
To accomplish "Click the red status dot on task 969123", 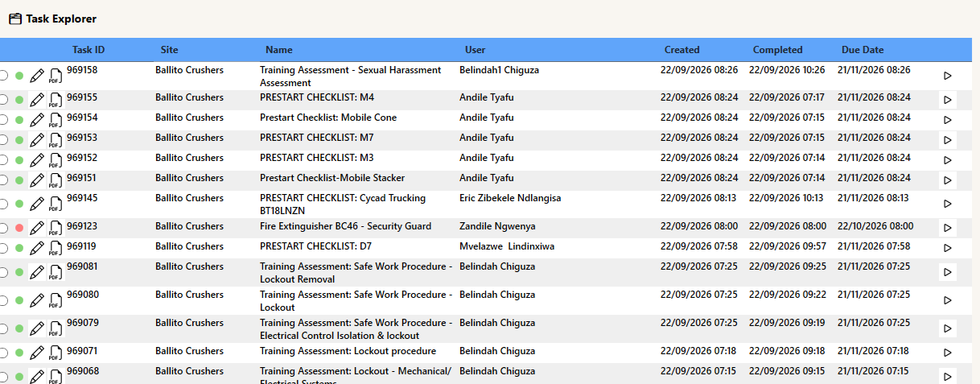I will [19, 229].
